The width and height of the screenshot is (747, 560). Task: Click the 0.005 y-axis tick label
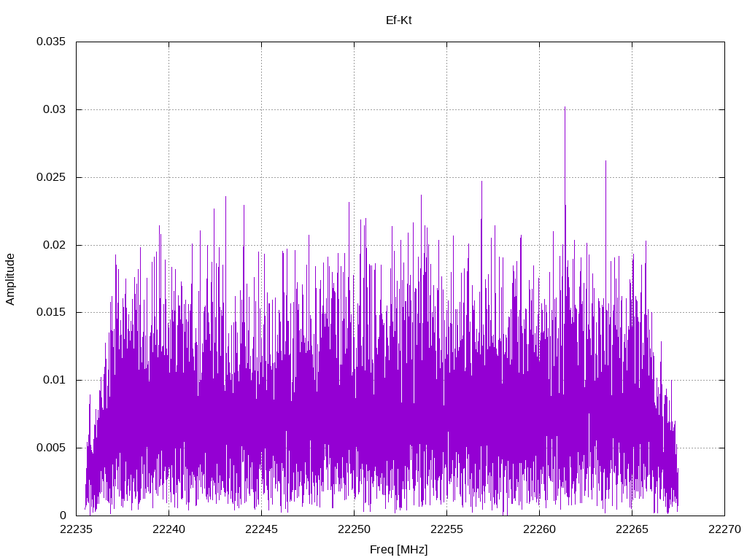point(51,448)
